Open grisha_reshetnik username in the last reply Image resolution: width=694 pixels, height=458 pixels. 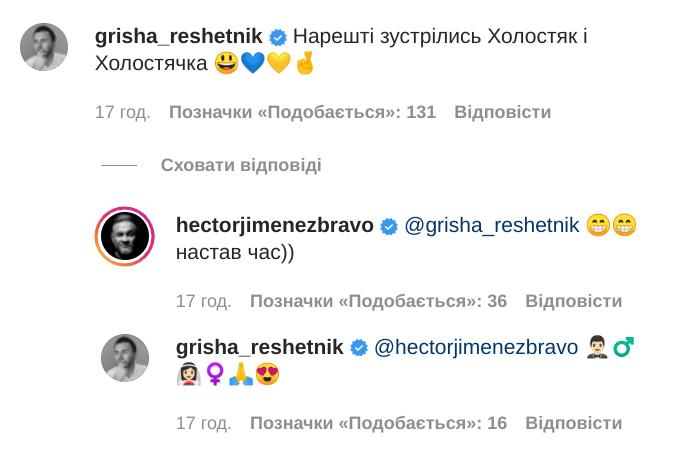pos(260,348)
